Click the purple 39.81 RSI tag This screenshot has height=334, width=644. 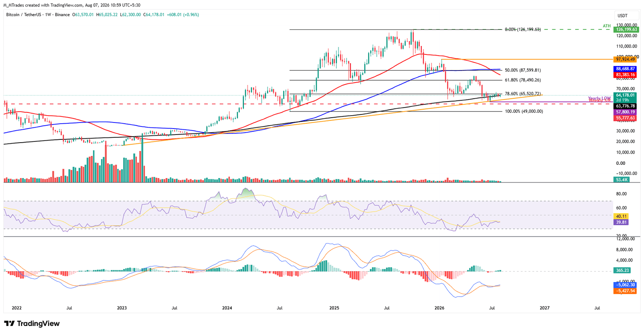(621, 222)
